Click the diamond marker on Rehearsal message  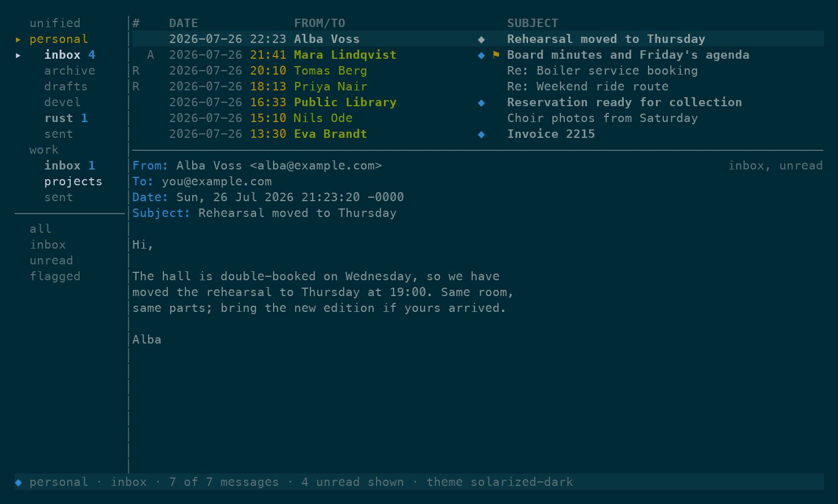point(481,39)
